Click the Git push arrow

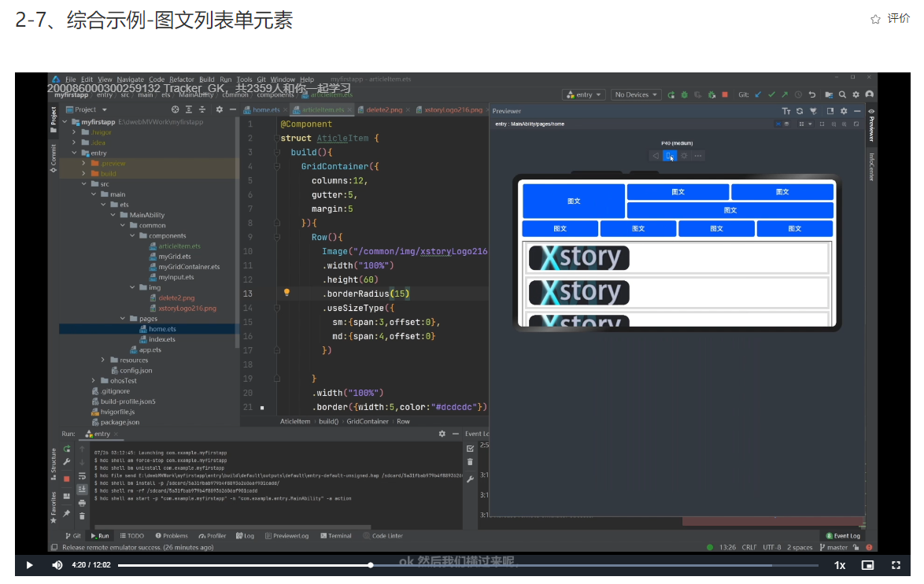pyautogui.click(x=785, y=94)
